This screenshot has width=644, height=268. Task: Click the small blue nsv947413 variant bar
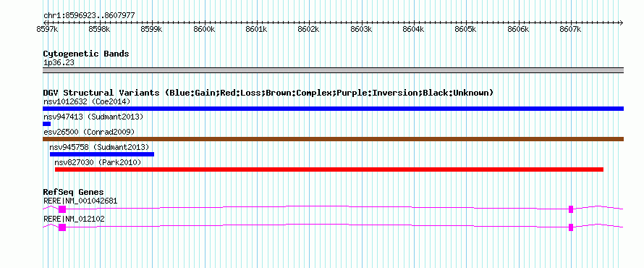[x=47, y=124]
